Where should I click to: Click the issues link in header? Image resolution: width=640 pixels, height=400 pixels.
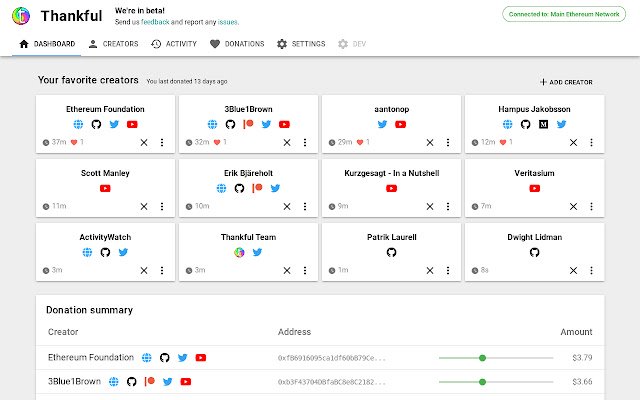[x=228, y=22]
